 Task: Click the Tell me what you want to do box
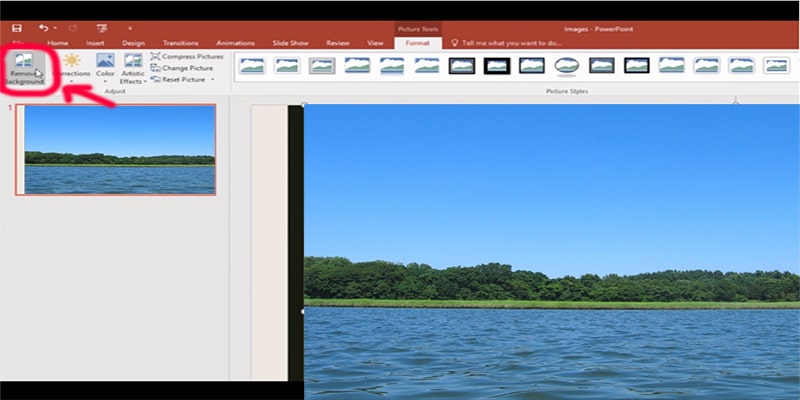coord(507,43)
